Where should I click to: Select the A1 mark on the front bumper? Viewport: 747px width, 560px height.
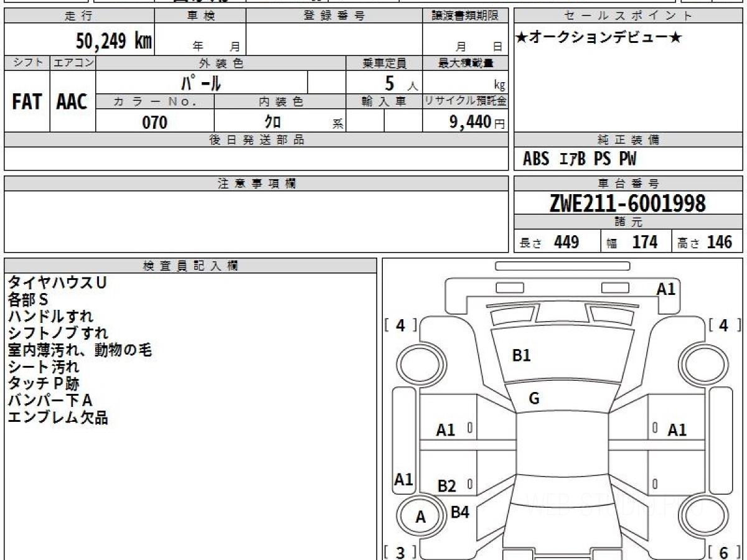click(666, 289)
